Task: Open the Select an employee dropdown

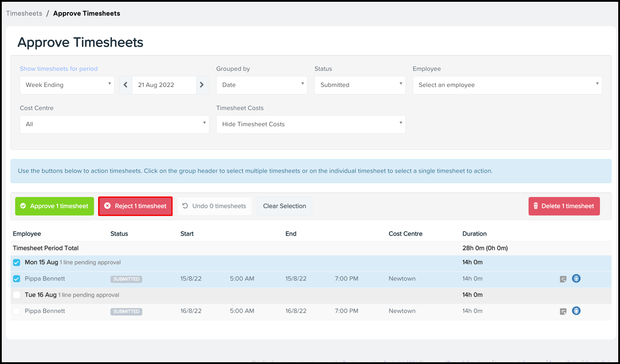Action: (x=507, y=85)
